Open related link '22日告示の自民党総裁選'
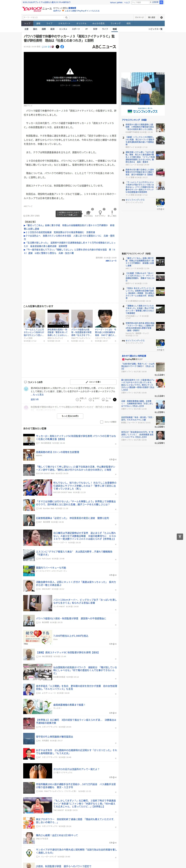Viewport: 186px width, 868px height. pyautogui.click(x=59, y=232)
